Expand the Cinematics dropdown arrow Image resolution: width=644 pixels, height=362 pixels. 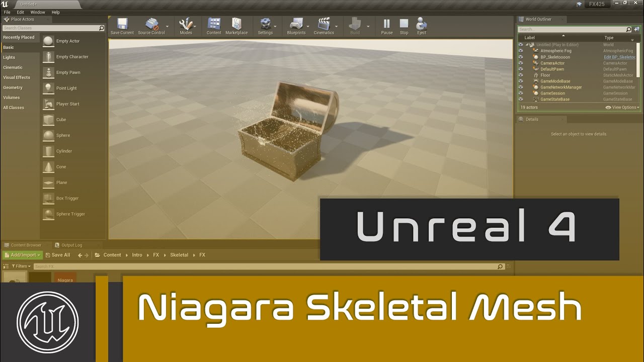pos(337,26)
